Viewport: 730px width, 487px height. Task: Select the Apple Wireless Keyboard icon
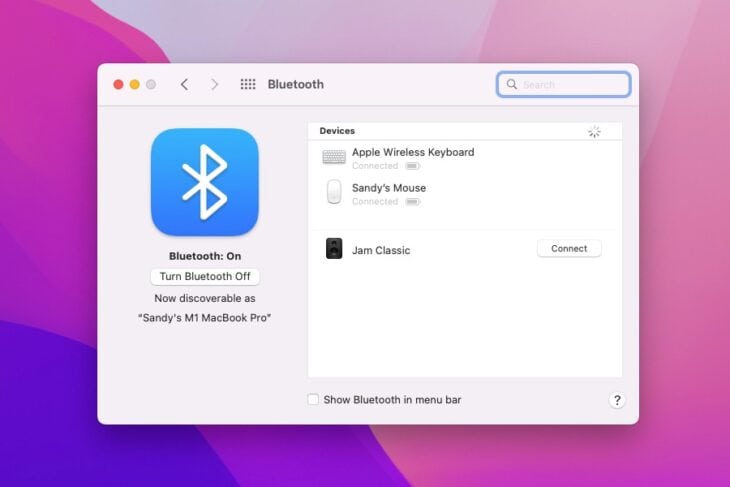(334, 158)
